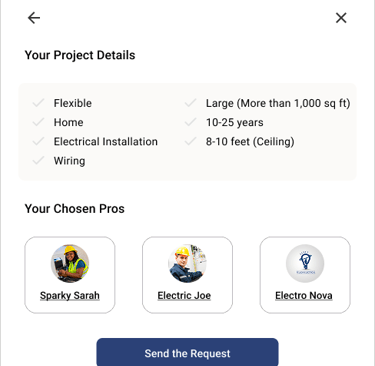Open the Electro Nova name link
Image resolution: width=375 pixels, height=366 pixels.
point(304,296)
